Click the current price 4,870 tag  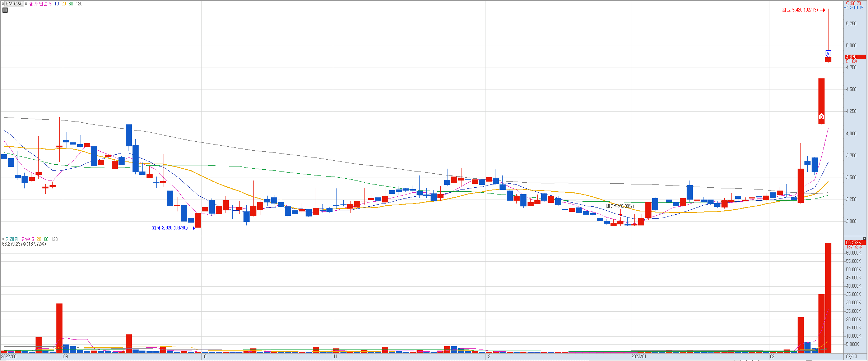855,57
